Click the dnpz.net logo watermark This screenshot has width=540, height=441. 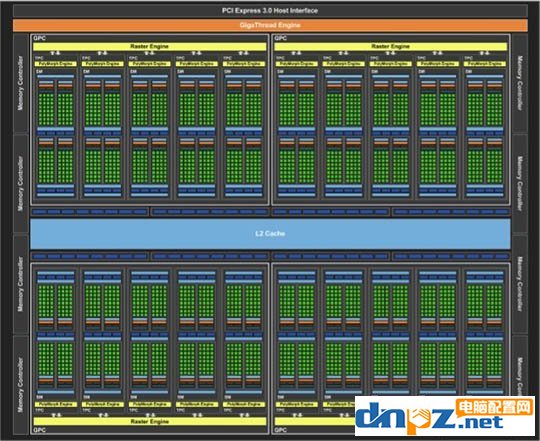[445, 416]
